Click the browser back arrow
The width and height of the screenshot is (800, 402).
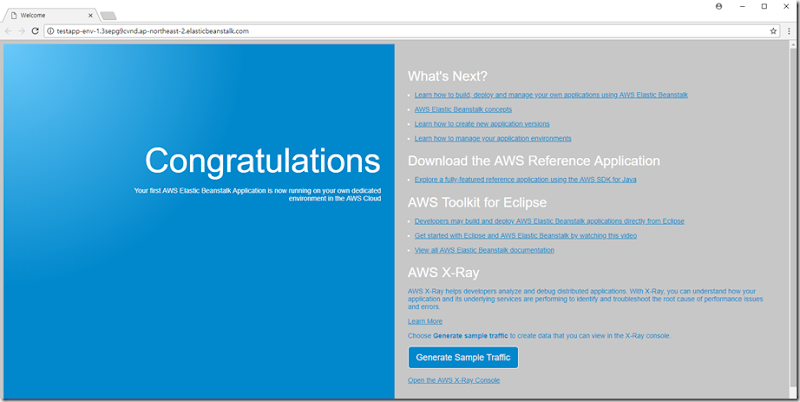point(8,31)
